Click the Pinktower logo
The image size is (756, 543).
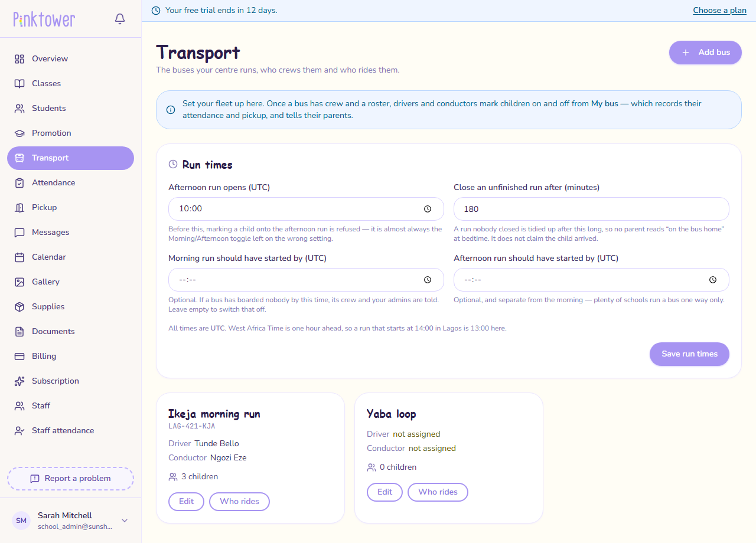(44, 19)
